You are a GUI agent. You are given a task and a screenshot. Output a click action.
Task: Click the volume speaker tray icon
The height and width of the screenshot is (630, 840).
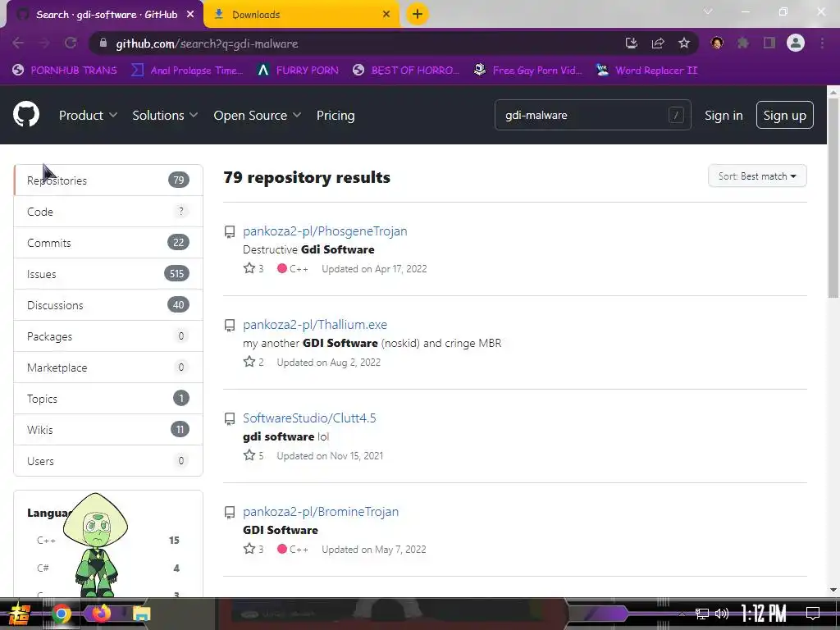pyautogui.click(x=722, y=614)
